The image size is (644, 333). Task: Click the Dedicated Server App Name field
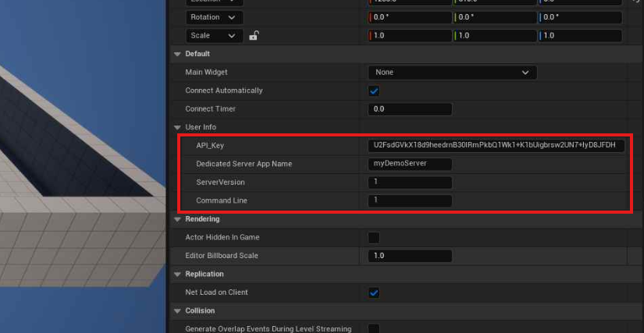tap(410, 164)
